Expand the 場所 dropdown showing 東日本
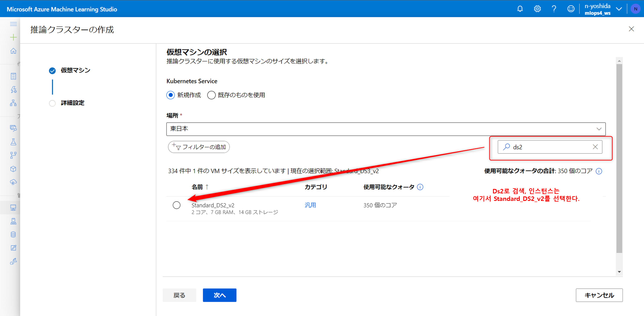This screenshot has width=644, height=316. (386, 129)
